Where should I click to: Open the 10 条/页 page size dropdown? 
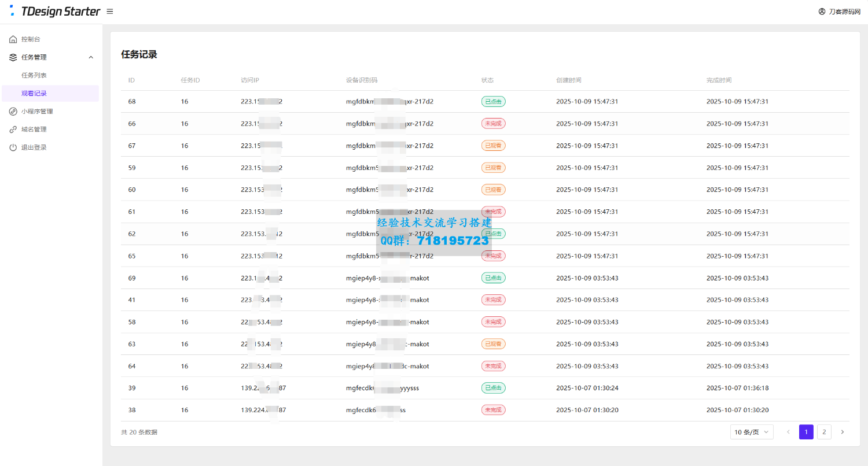(752, 432)
